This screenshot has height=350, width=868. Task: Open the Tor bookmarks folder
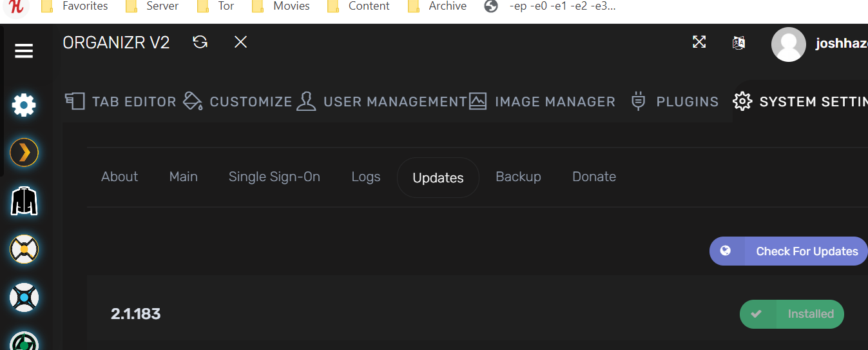[215, 6]
